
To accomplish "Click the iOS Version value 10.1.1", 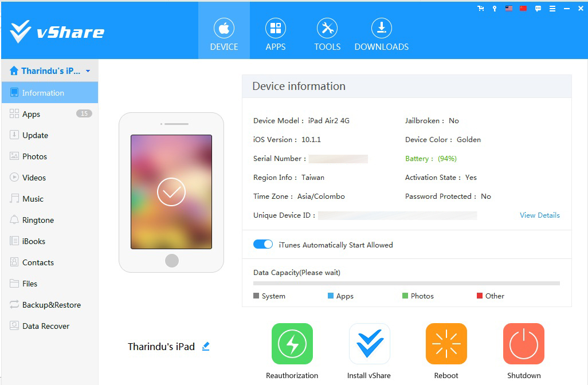I will tap(311, 139).
